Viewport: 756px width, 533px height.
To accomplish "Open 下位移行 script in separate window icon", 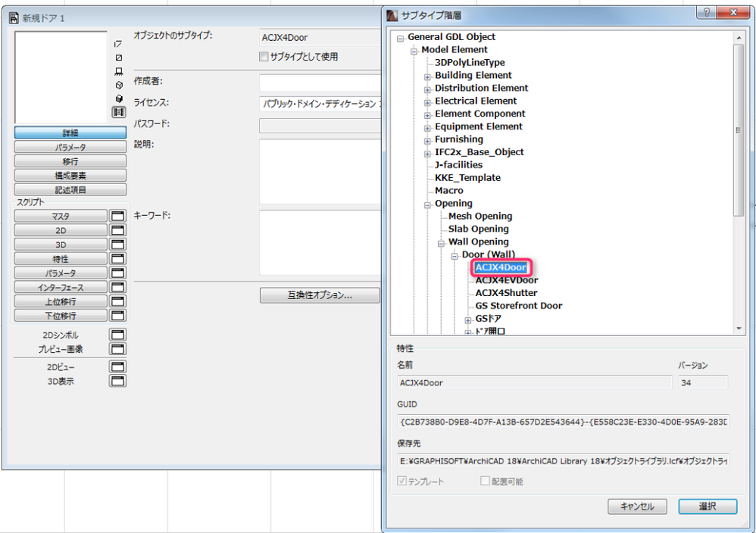I will pos(117,316).
